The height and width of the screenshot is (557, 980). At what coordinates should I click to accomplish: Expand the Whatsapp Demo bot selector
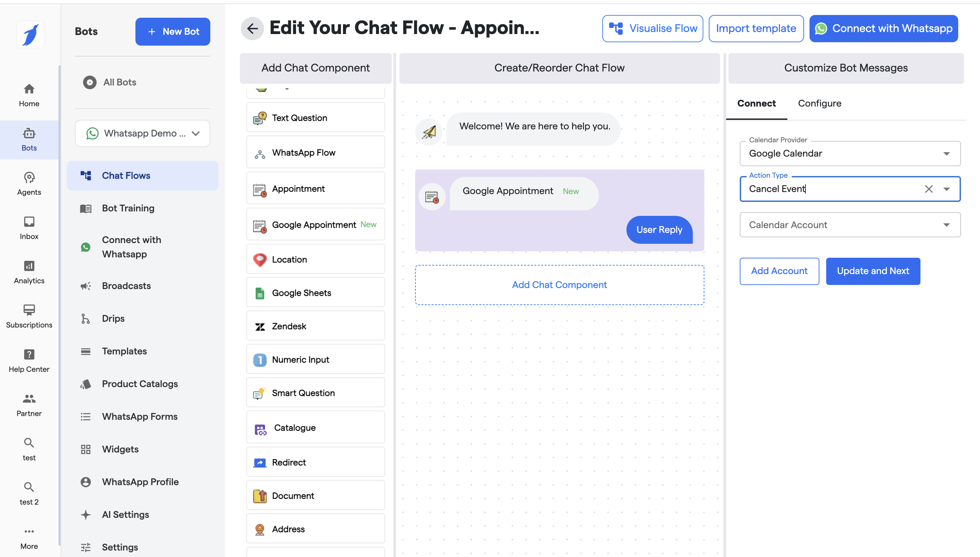142,133
